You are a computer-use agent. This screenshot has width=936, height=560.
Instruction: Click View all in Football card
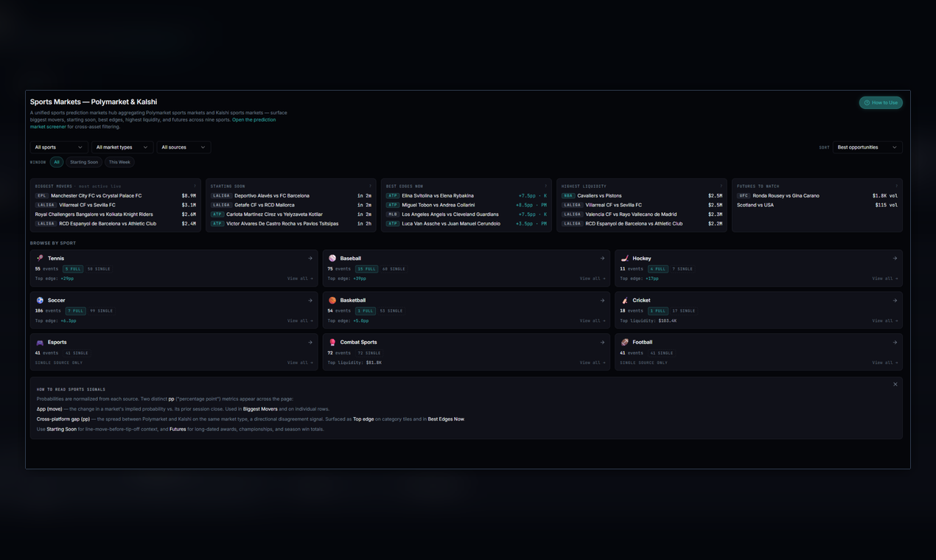(x=885, y=363)
